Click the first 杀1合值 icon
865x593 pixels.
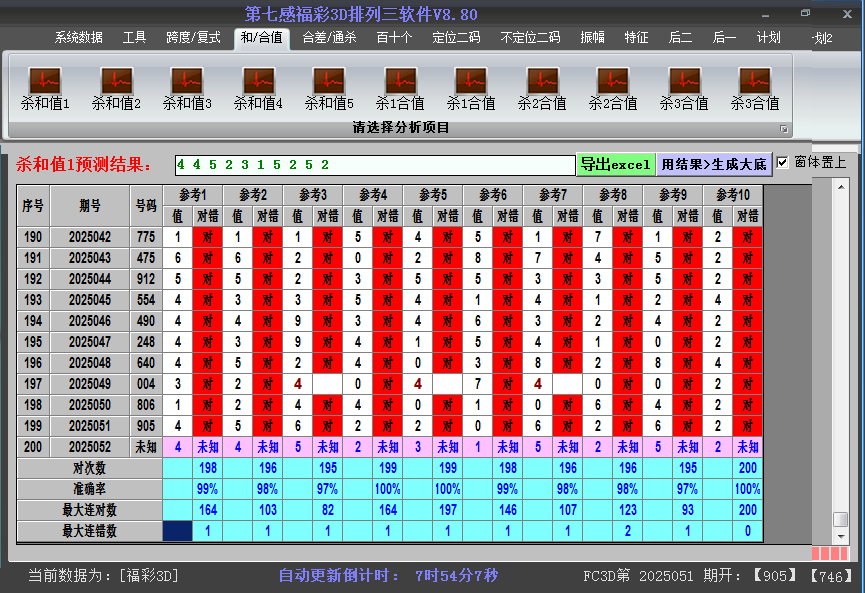(400, 88)
